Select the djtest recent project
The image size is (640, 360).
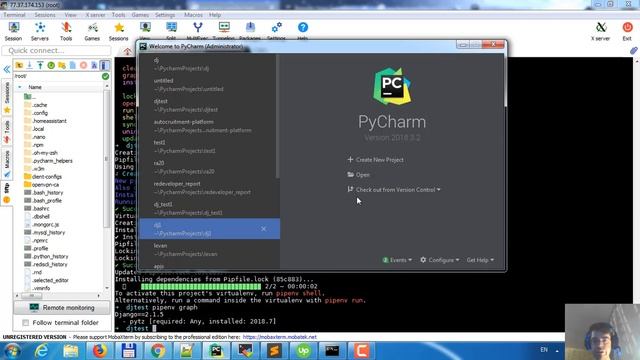(209, 105)
